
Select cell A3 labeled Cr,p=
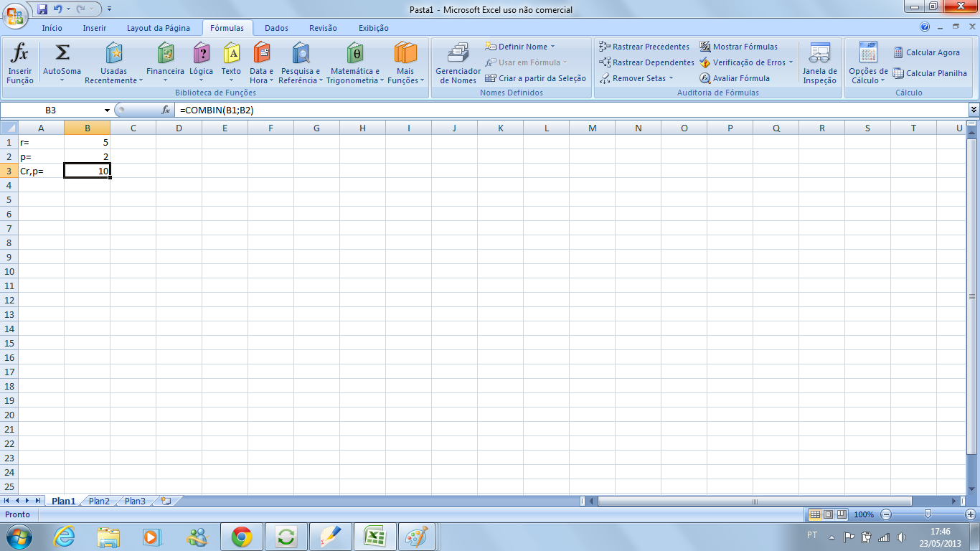[x=41, y=171]
